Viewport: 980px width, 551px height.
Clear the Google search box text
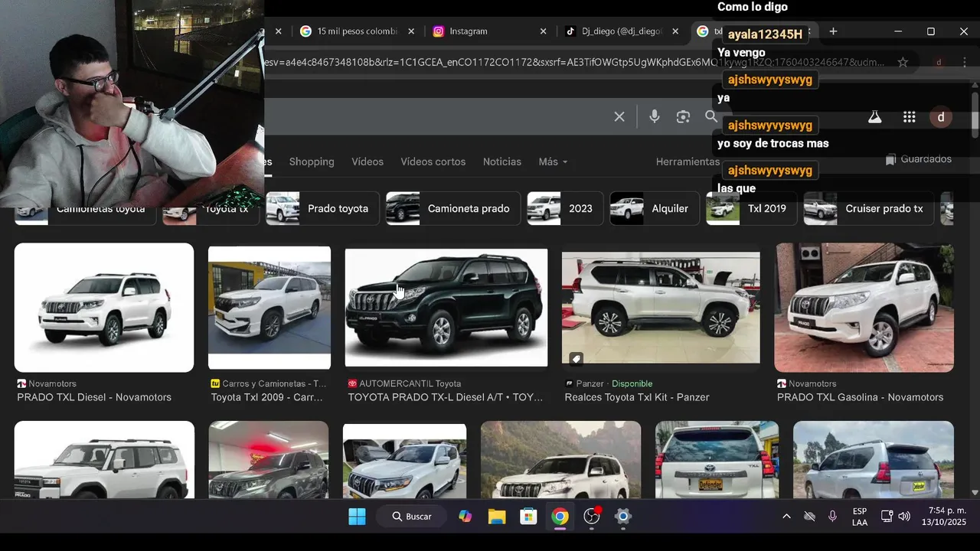point(619,116)
